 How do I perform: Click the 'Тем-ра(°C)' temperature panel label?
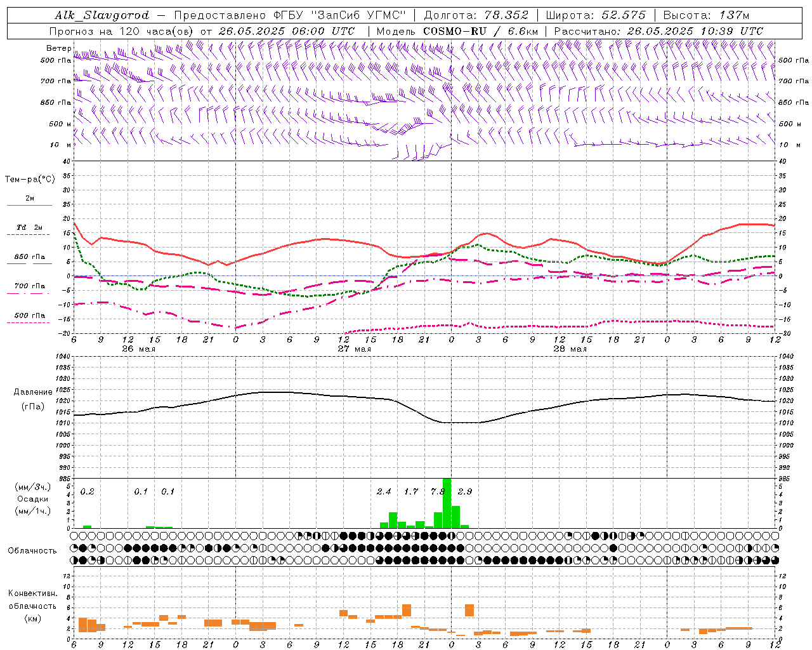pyautogui.click(x=30, y=180)
